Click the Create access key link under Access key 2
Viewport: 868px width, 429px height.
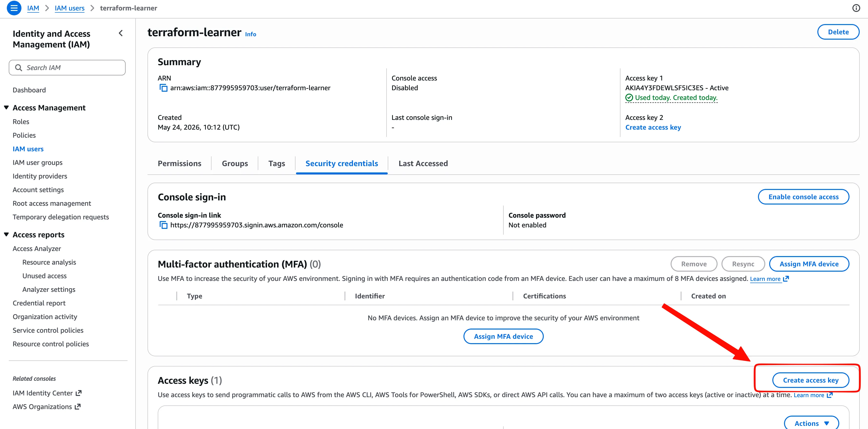tap(653, 127)
